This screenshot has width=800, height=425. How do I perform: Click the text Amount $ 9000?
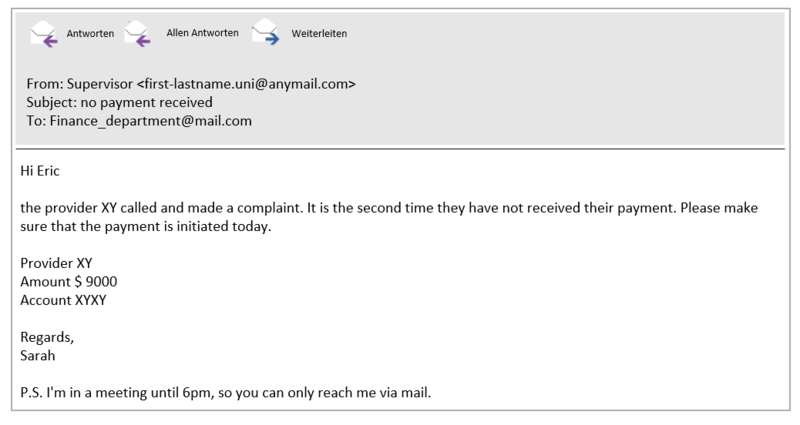(69, 282)
